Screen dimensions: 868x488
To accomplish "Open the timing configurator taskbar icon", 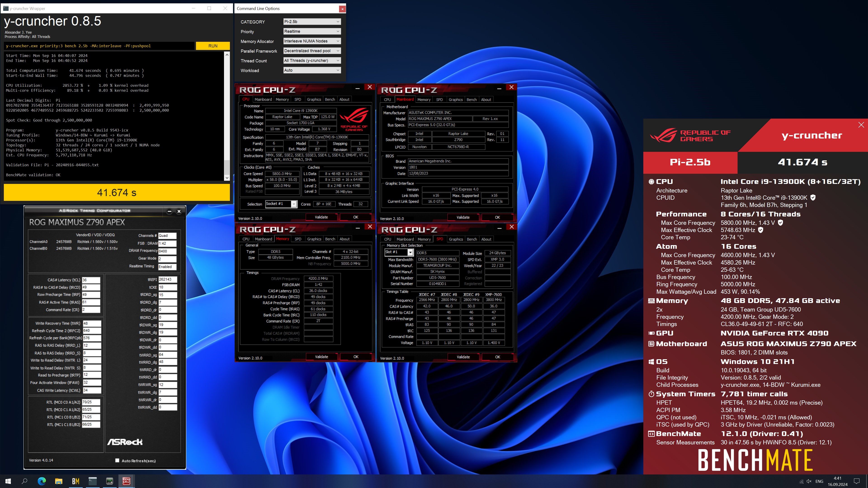I will pos(109,481).
